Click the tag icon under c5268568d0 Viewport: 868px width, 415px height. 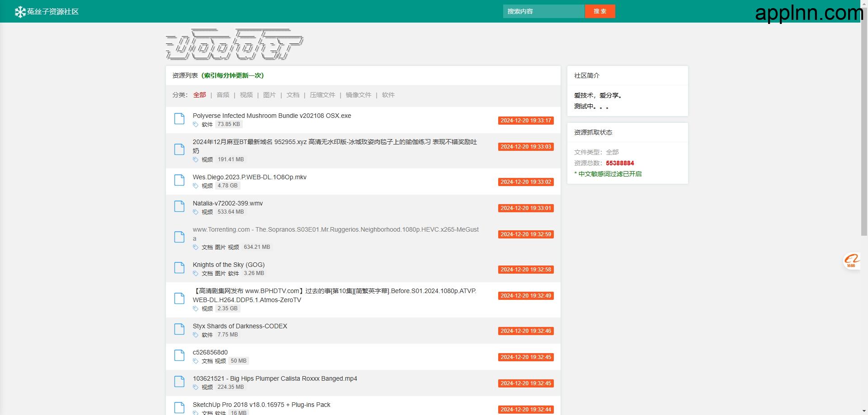(195, 361)
